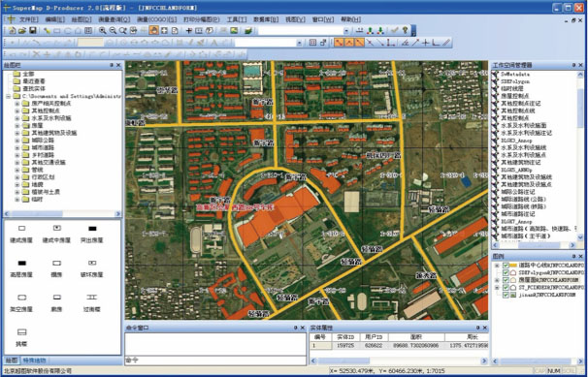Toggle the SDEPolygon layer checkbox
This screenshot has width=588, height=377.
(506, 272)
